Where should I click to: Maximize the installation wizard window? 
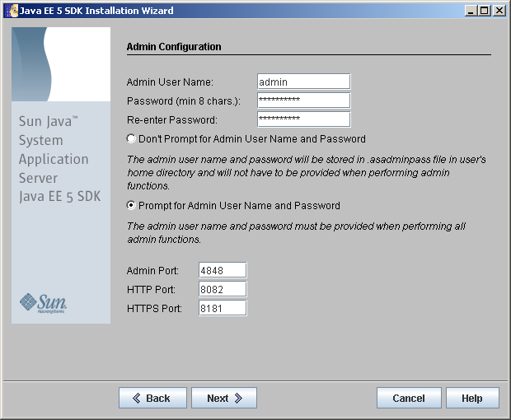(485, 11)
